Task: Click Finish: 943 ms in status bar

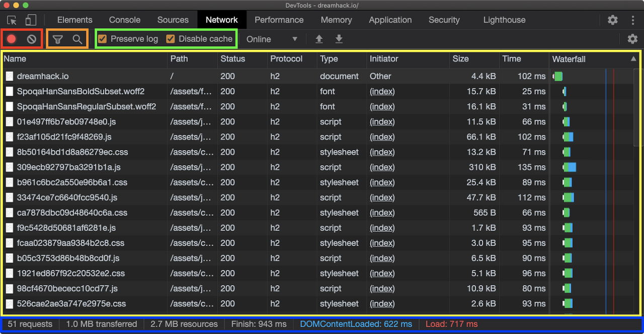Action: pos(259,324)
